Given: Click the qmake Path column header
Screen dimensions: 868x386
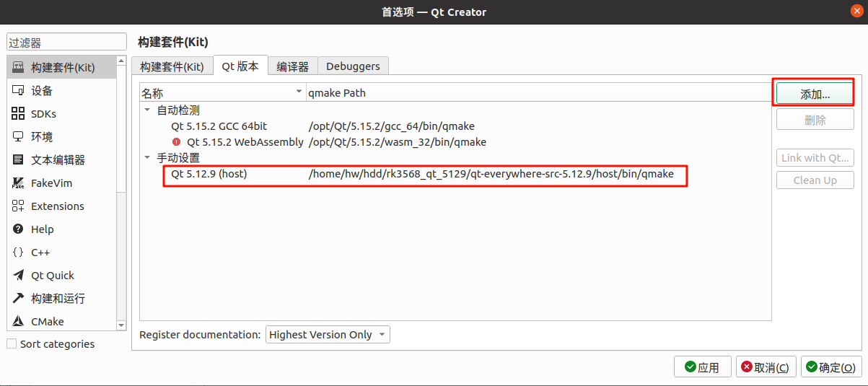Looking at the screenshot, I should [538, 93].
